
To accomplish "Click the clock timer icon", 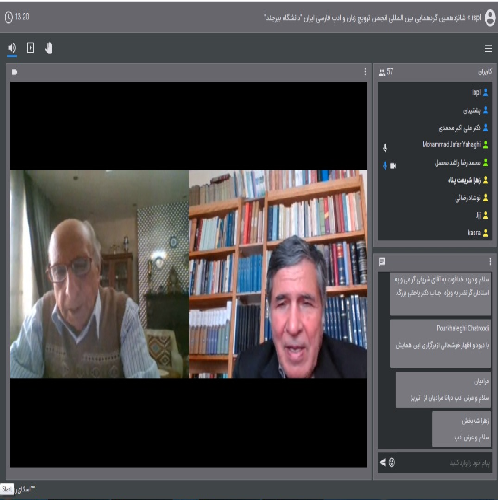I will [9, 17].
